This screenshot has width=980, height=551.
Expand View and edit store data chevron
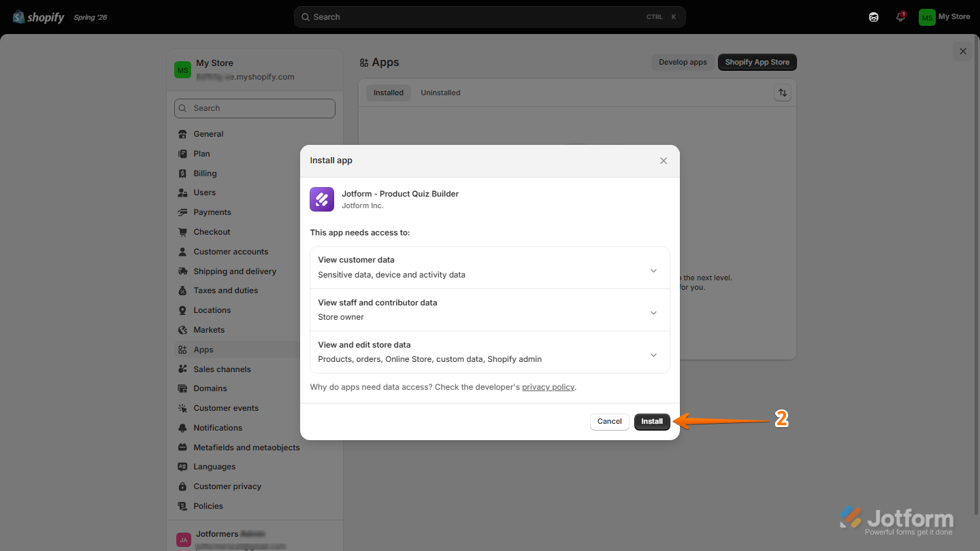[653, 355]
